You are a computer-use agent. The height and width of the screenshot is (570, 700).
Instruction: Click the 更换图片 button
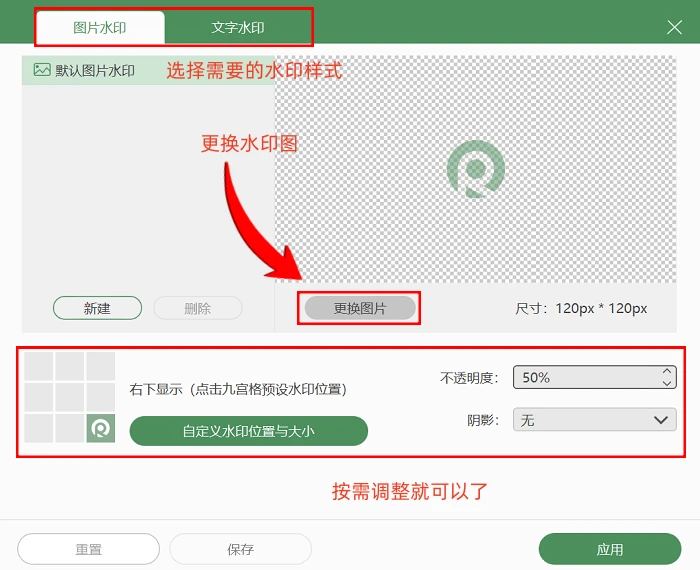click(360, 308)
